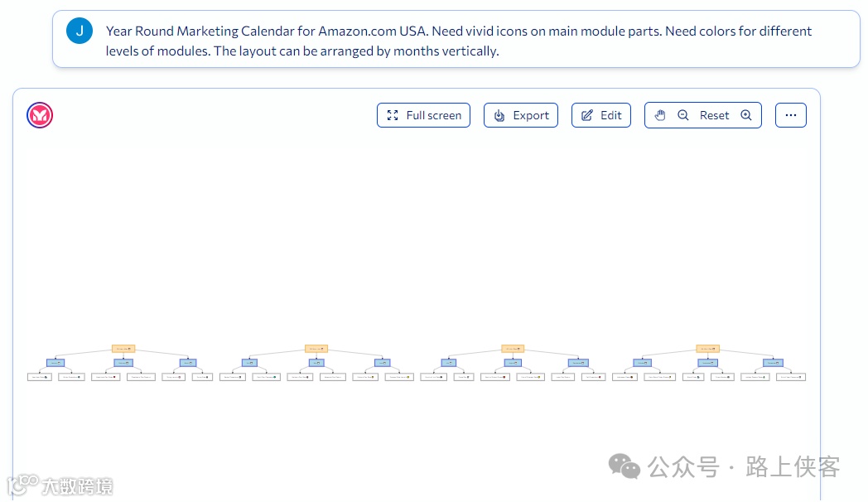The height and width of the screenshot is (502, 868).
Task: Enable the hand pan tool
Action: (660, 115)
